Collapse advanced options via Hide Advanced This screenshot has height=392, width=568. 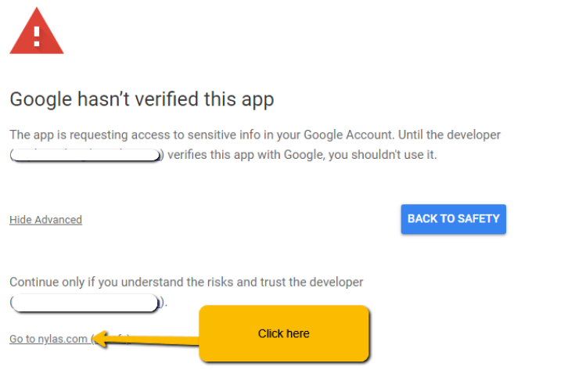[x=45, y=220]
